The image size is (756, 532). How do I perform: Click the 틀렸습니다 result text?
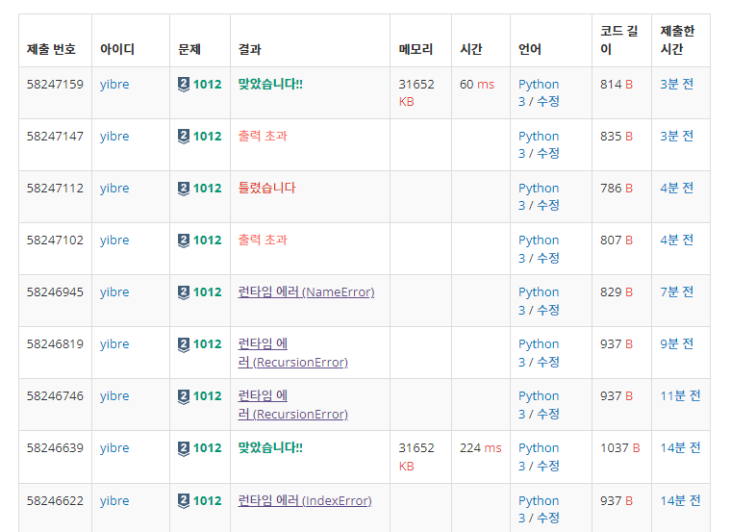[x=266, y=189]
